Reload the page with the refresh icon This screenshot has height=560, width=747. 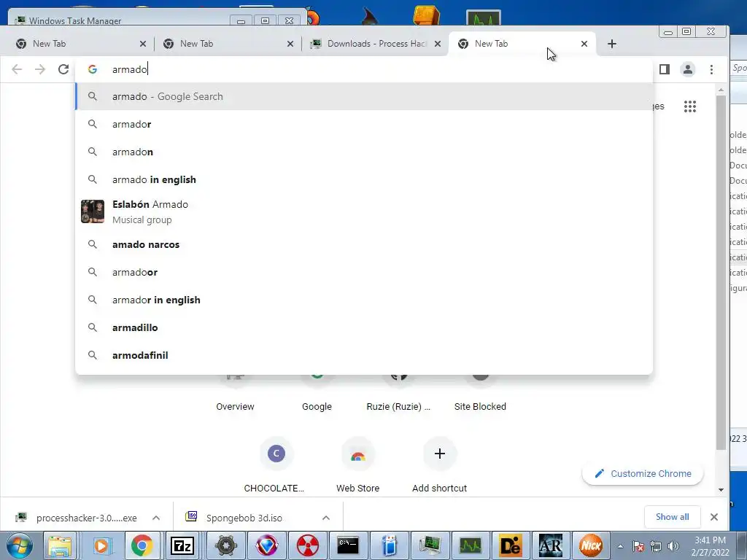[x=63, y=69]
